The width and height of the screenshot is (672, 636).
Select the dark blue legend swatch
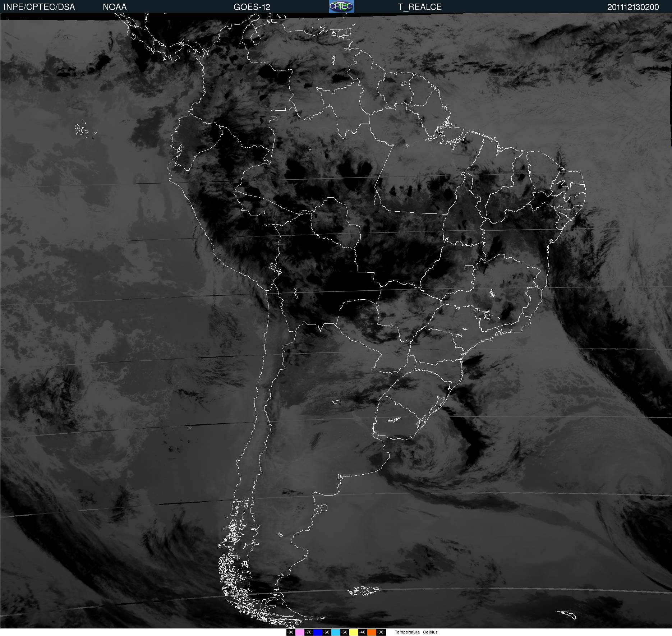[x=318, y=632]
